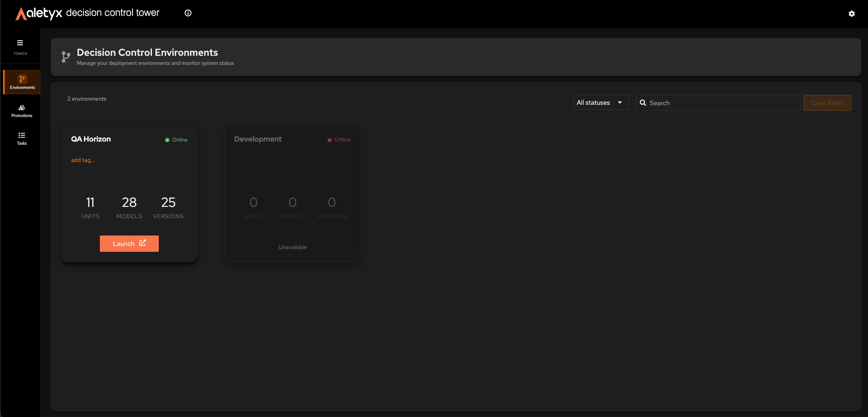Select the Development card title

pyautogui.click(x=258, y=139)
